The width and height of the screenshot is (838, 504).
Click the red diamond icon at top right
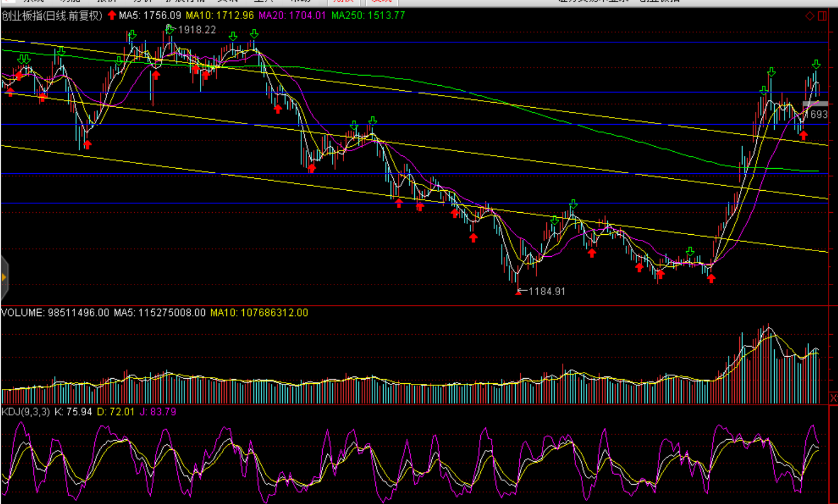pos(810,16)
